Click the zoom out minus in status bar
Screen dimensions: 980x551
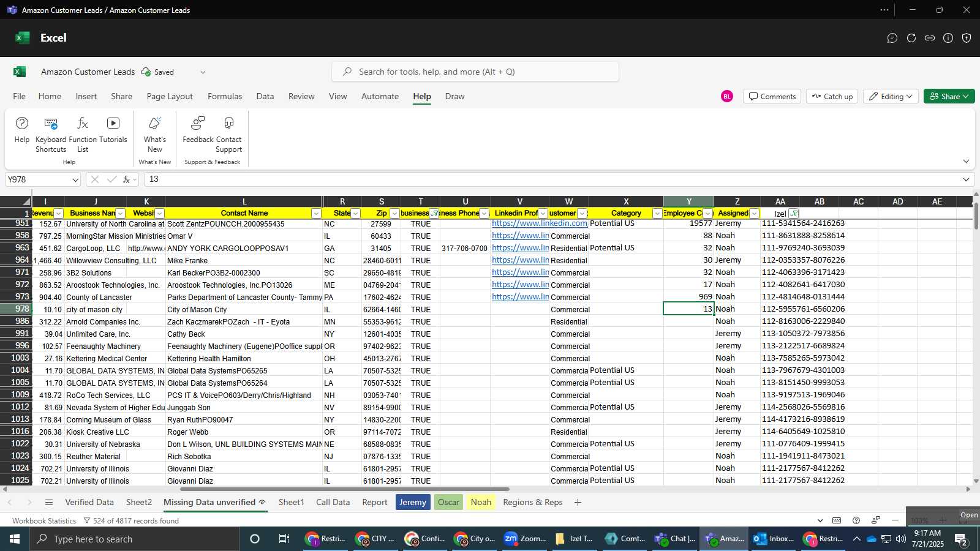click(x=895, y=520)
